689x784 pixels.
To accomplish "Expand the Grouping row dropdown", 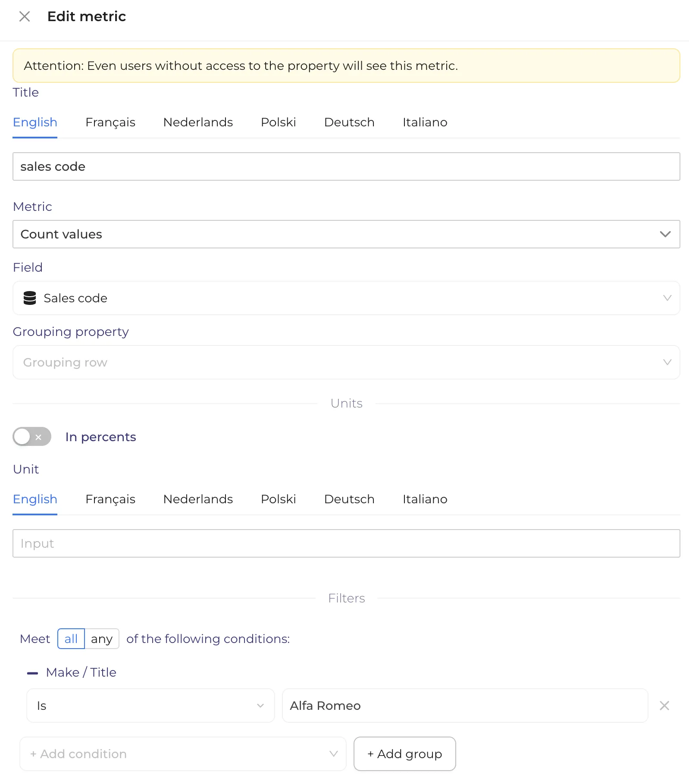I will coord(346,362).
